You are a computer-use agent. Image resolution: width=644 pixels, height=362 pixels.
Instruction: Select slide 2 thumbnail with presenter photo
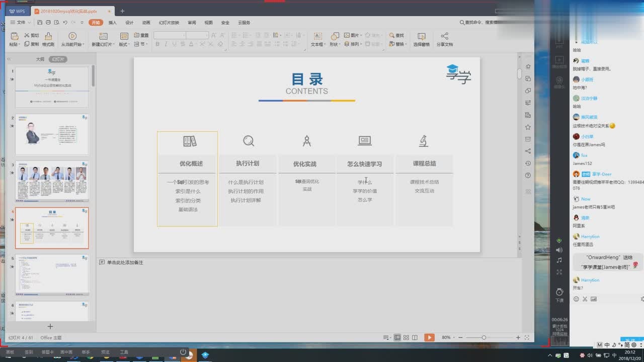pos(52,134)
